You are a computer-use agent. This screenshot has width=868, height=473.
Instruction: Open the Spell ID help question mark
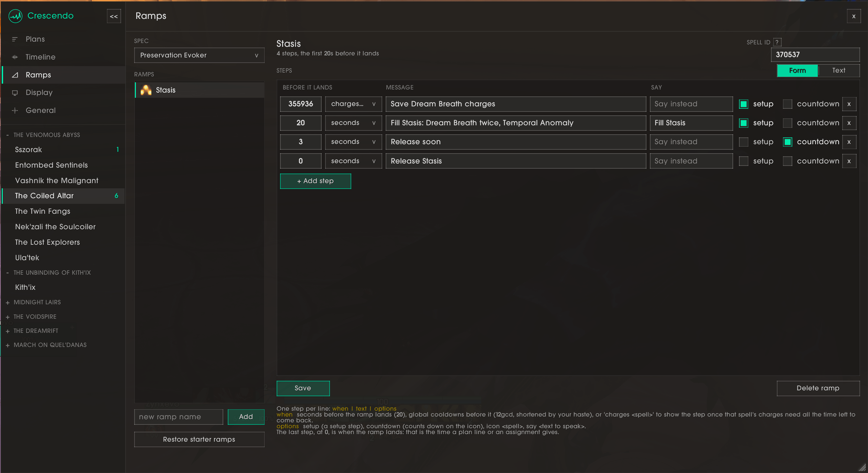coord(777,42)
